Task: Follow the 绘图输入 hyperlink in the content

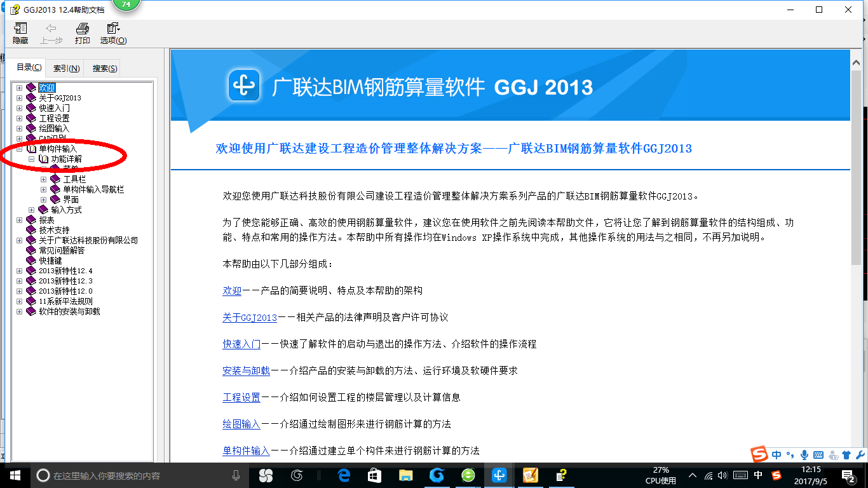Action: pos(241,424)
